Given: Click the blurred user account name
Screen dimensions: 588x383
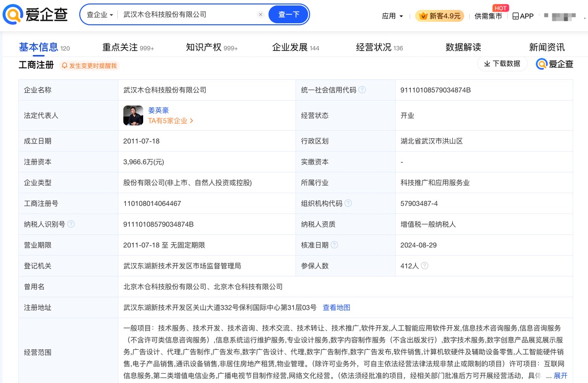Looking at the screenshot, I should (x=564, y=16).
